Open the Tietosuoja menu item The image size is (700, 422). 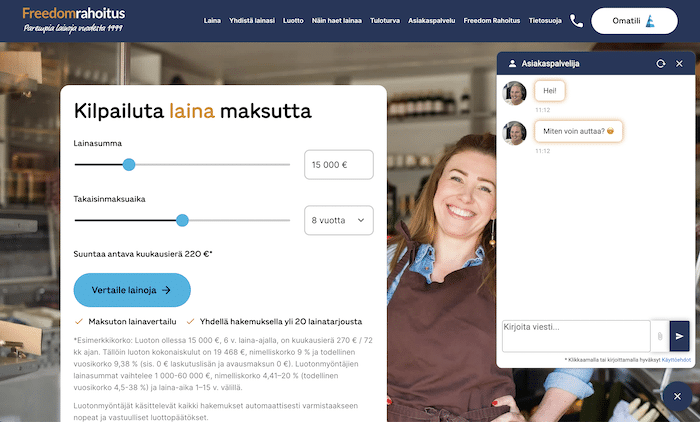545,21
